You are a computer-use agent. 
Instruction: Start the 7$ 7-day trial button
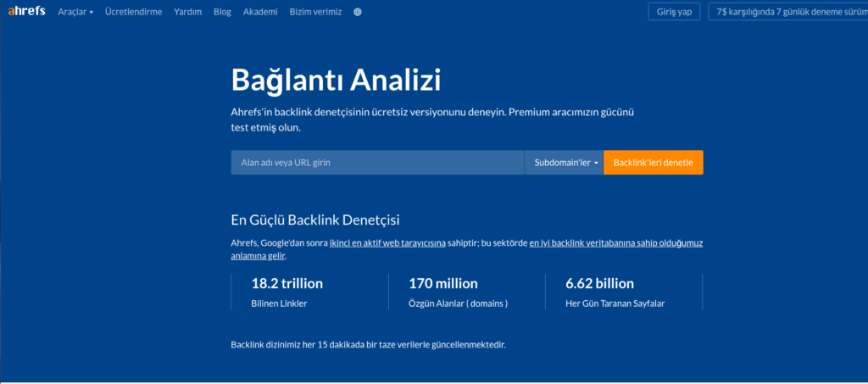click(787, 12)
